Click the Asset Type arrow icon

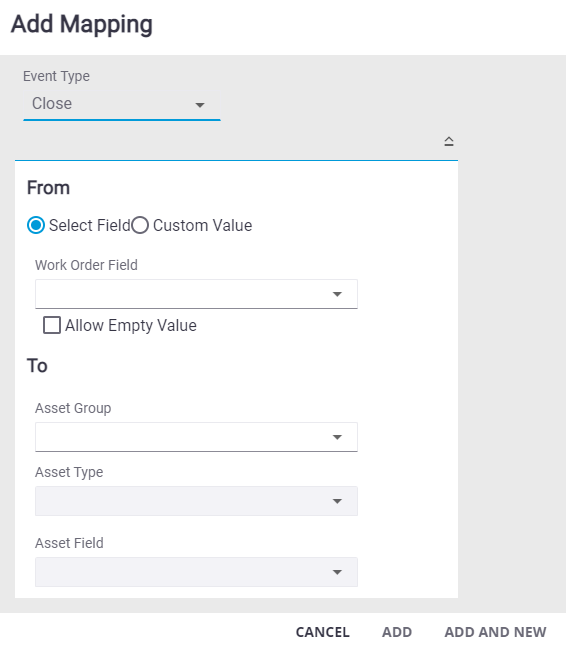point(337,501)
